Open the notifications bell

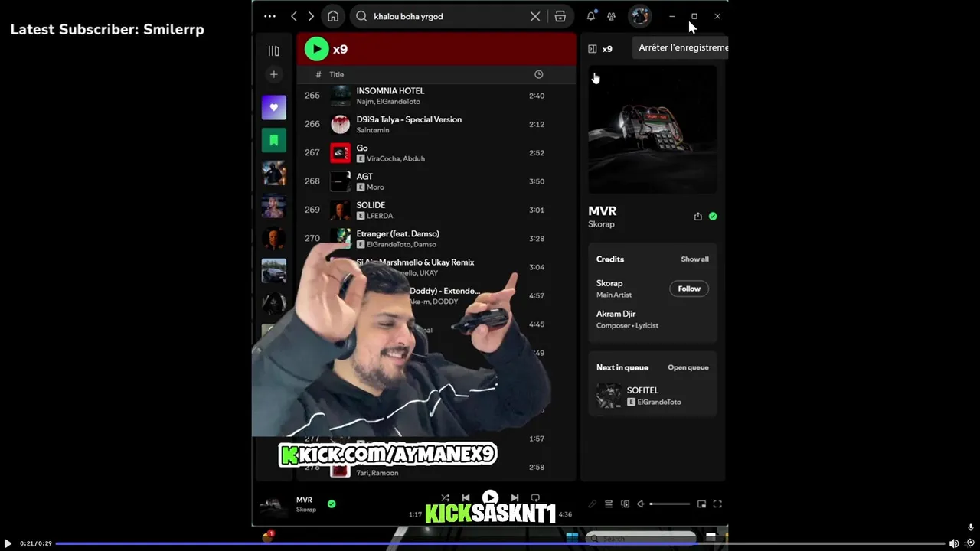coord(591,16)
